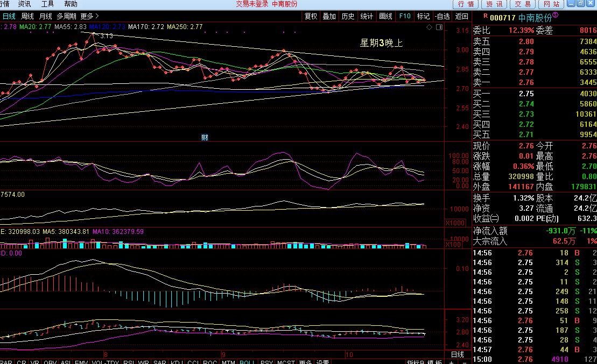597x364 pixels.
Task: Switch to 周线 weekly chart
Action: click(27, 16)
